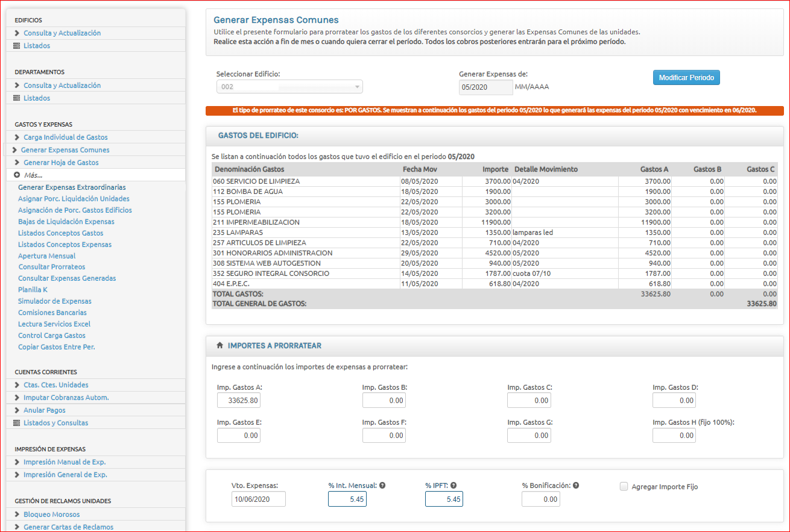790x532 pixels.
Task: Open Asignar Porc. Liquidación Unidades
Action: click(74, 199)
